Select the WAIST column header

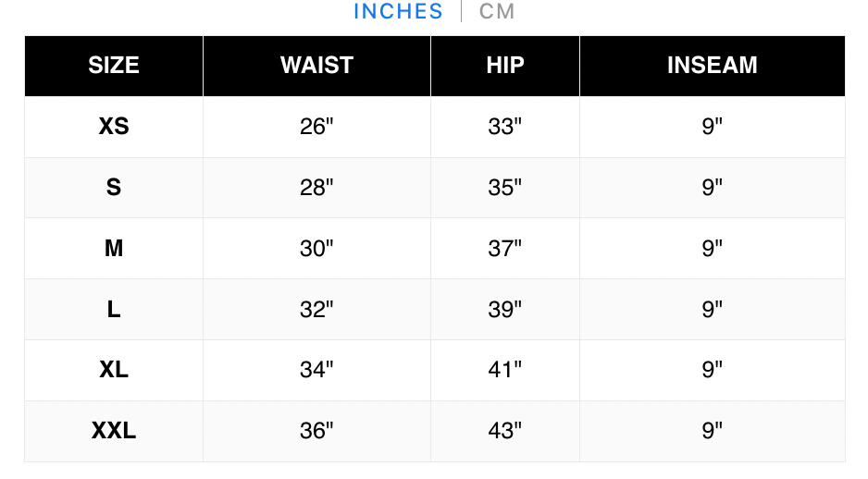click(x=316, y=66)
